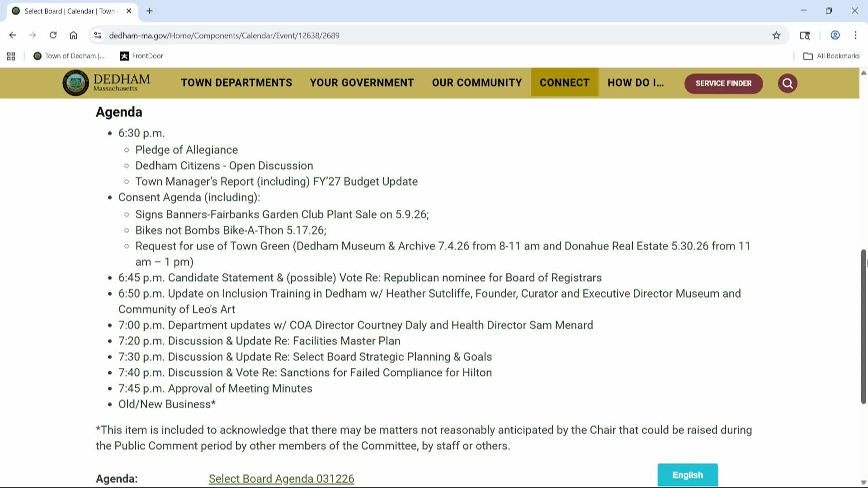Click the site information icon in address bar
Viewport: 868px width, 488px height.
click(98, 35)
